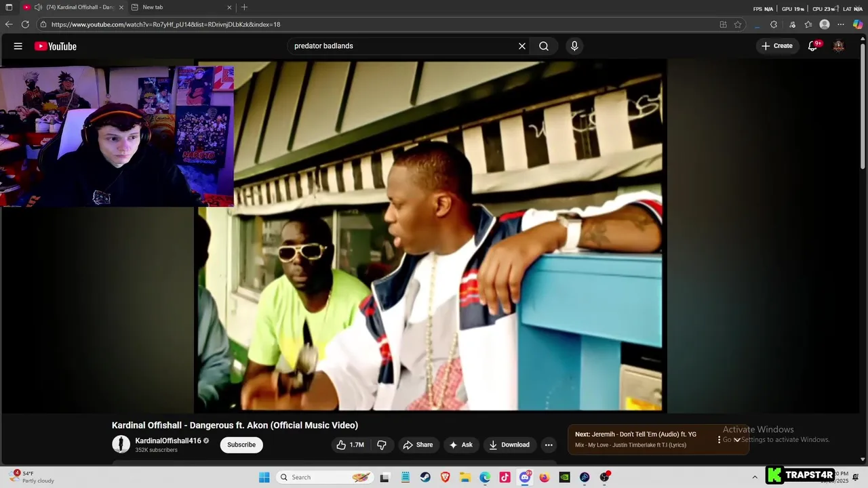The height and width of the screenshot is (488, 868).
Task: Go to the YouTube home logo
Action: click(56, 46)
